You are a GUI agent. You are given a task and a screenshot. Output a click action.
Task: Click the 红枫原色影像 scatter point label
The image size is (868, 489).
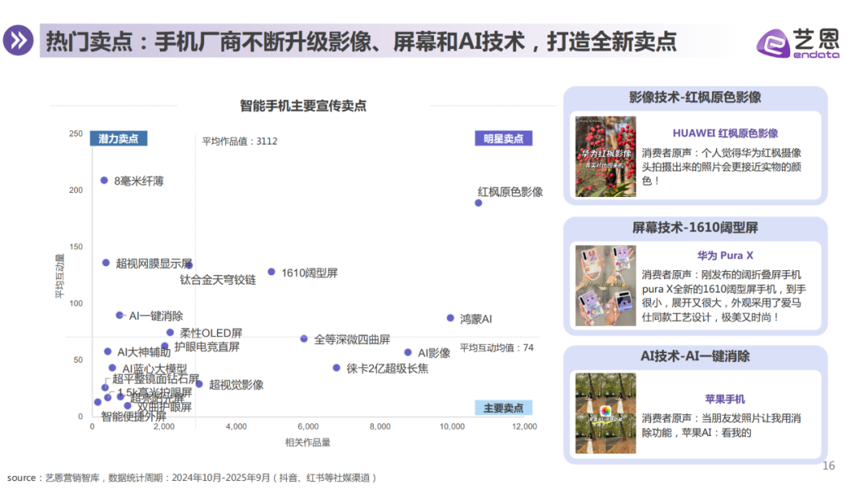click(510, 192)
